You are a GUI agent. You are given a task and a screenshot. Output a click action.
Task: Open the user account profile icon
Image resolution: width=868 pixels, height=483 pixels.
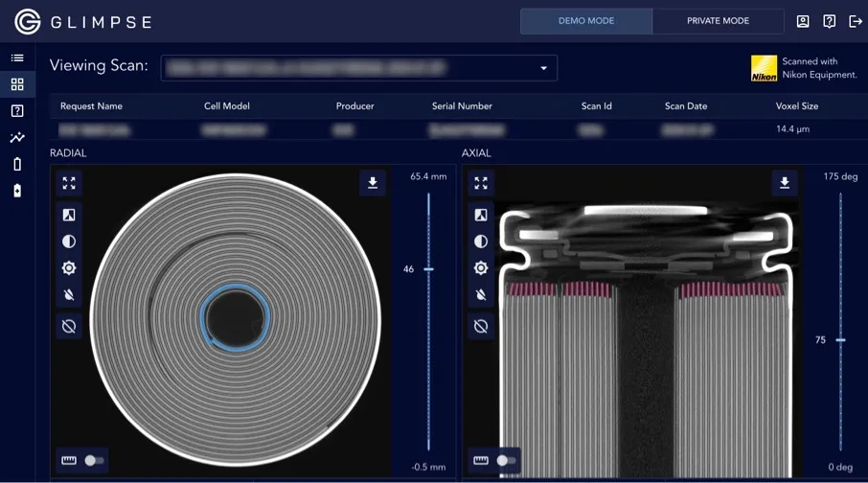[x=803, y=21]
